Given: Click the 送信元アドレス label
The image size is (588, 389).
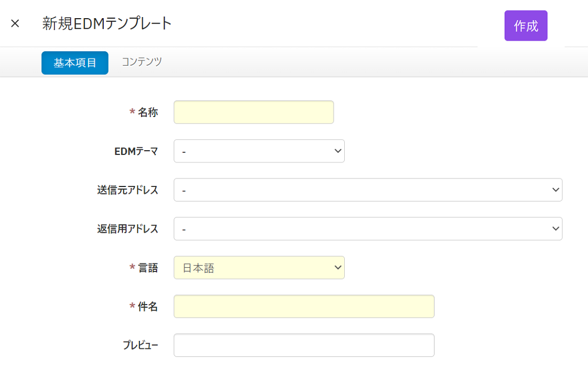Looking at the screenshot, I should [128, 190].
